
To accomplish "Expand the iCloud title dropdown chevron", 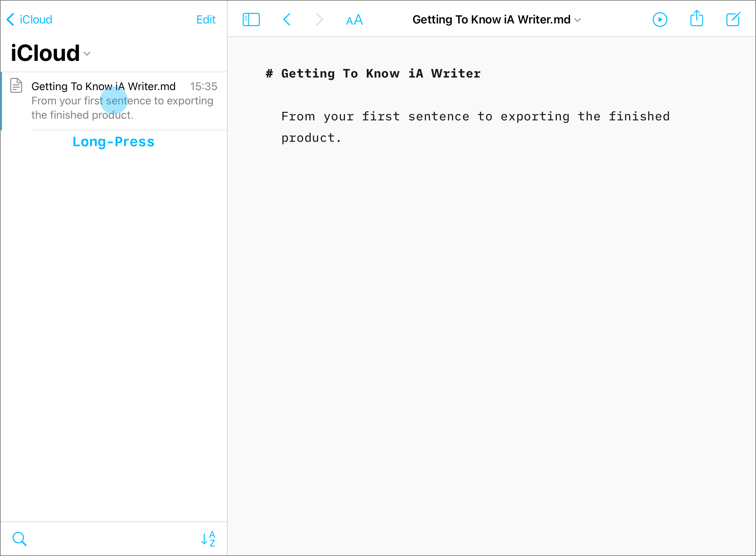I will 87,54.
